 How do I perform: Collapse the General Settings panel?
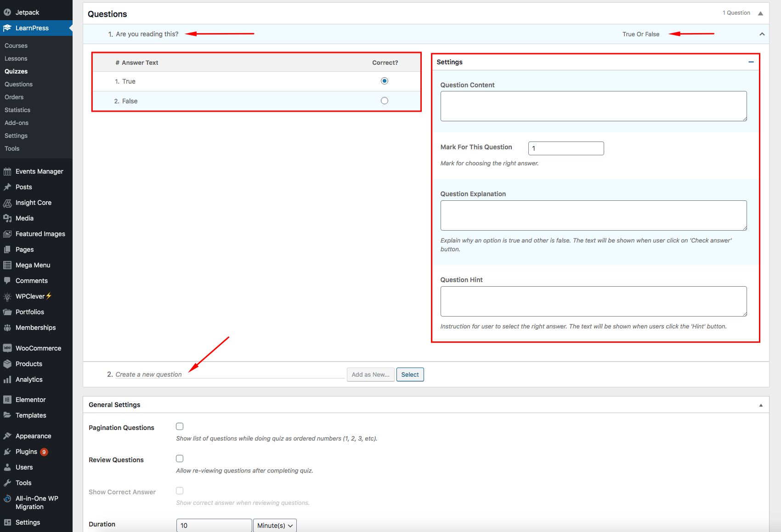tap(761, 405)
